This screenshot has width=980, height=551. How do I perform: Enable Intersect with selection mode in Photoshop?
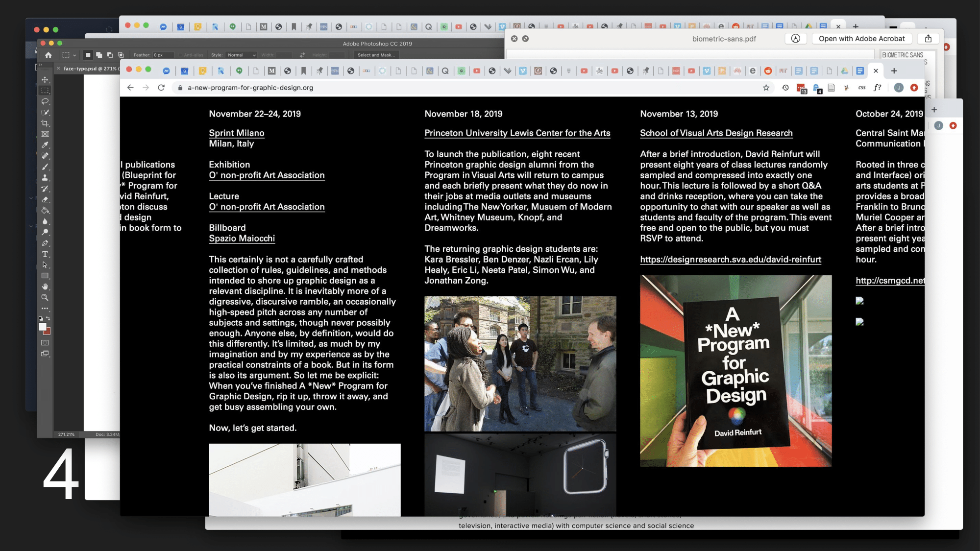121,55
